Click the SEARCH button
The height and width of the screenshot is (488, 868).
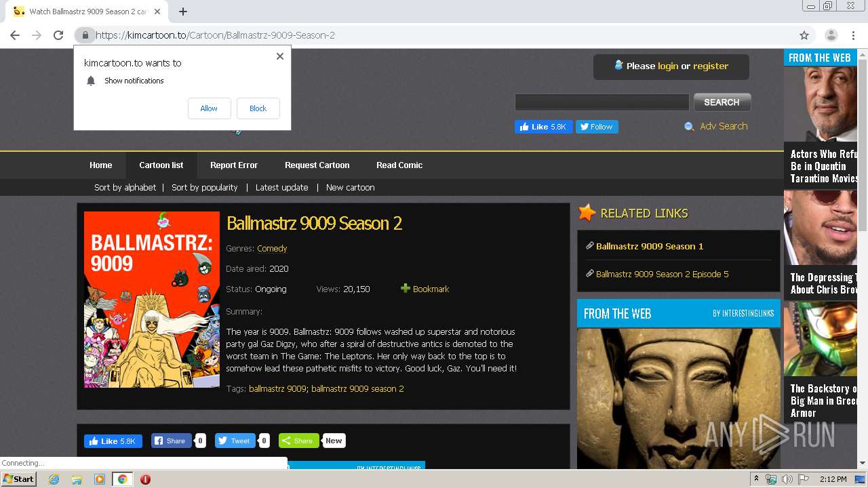[x=722, y=102]
